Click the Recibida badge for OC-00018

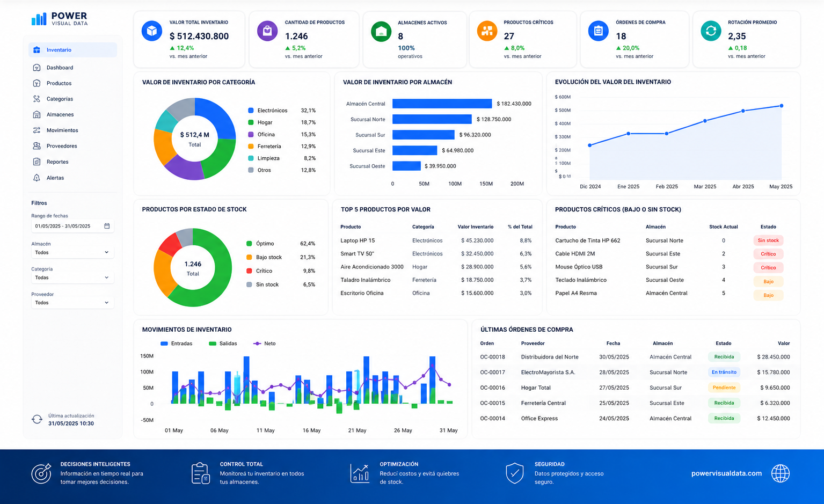coord(724,357)
